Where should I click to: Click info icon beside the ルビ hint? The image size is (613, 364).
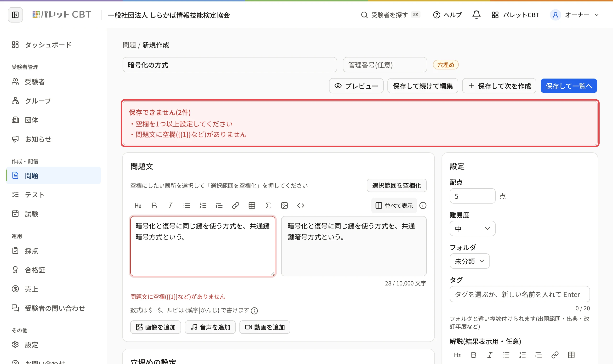[x=254, y=311]
